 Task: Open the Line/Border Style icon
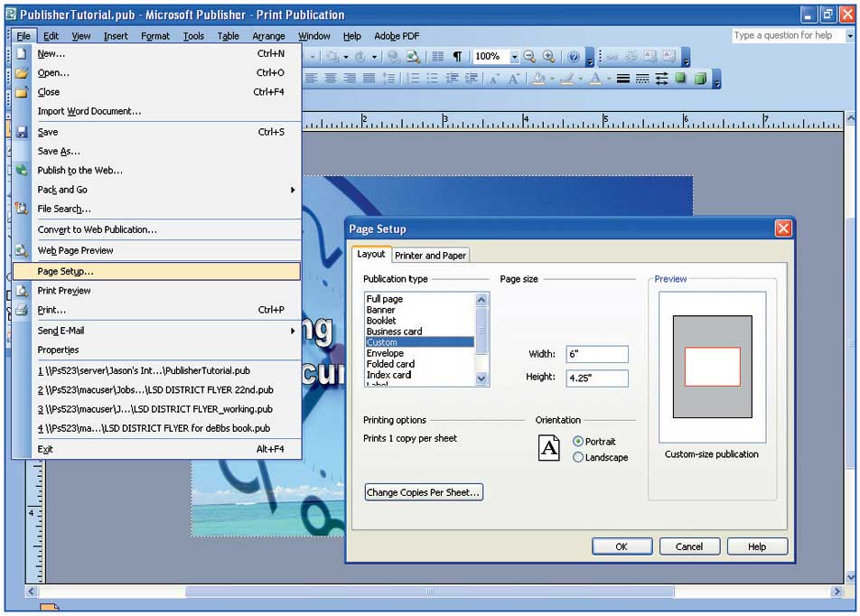[x=623, y=79]
